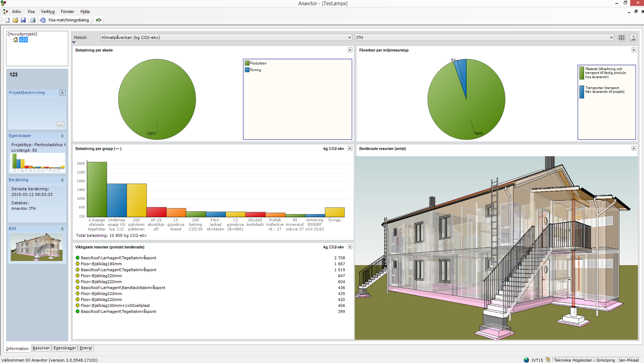Click the value 2 708 in resources list

[339, 258]
